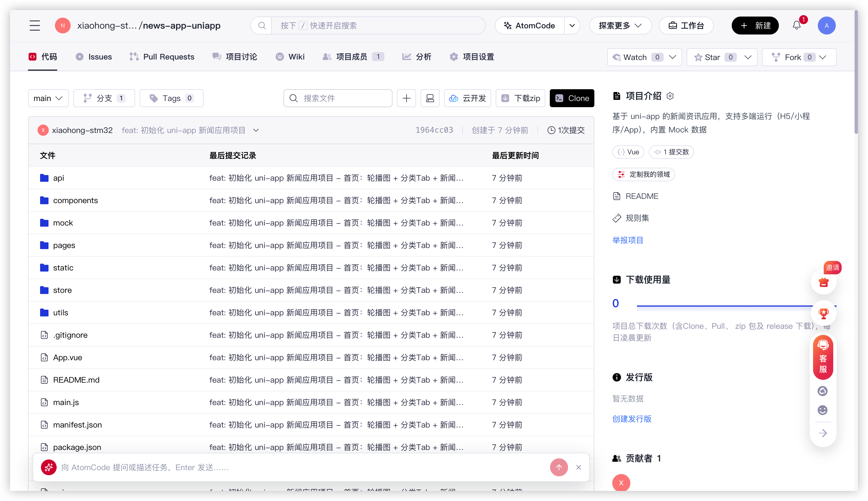Viewport: 868px width, 501px height.
Task: Click the xiaohong-stm32 committer avatar
Action: pos(43,130)
